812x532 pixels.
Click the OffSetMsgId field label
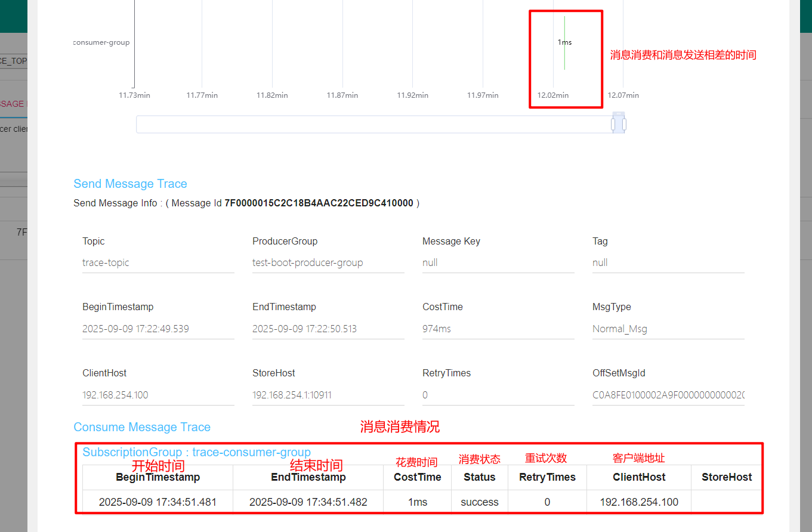click(619, 373)
